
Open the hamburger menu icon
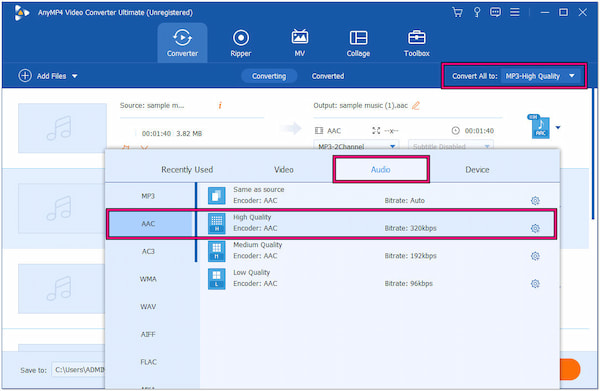point(515,12)
